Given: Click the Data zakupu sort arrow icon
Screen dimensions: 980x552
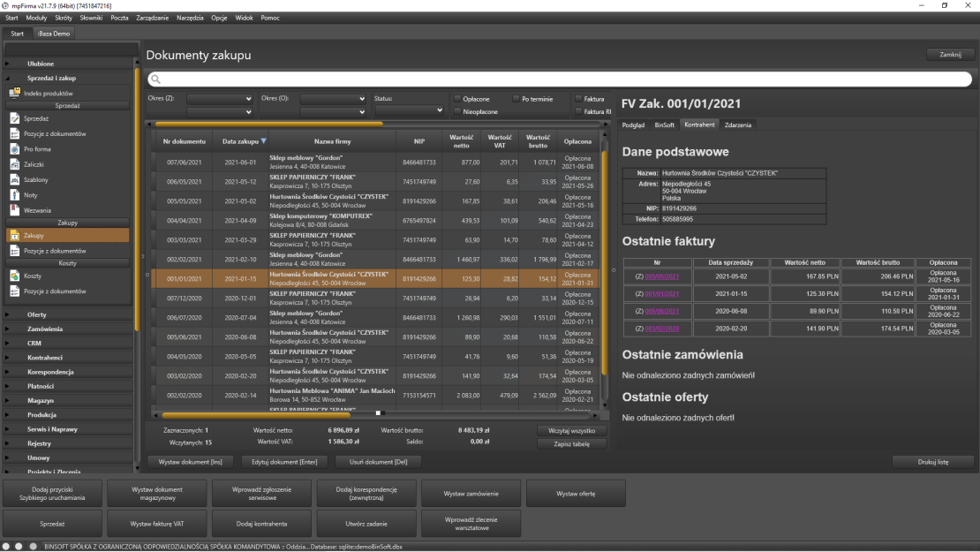Looking at the screenshot, I should 264,141.
